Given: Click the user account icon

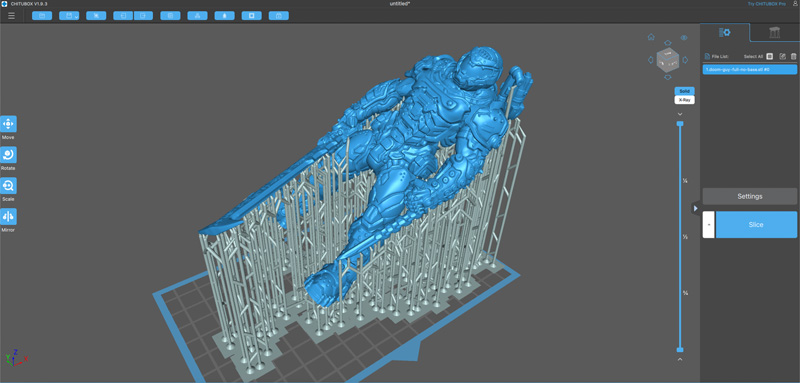Looking at the screenshot, I should point(795,4).
